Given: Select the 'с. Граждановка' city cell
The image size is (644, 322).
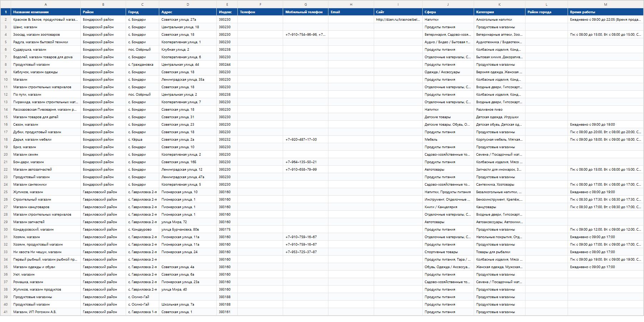Looking at the screenshot, I should [142, 64].
